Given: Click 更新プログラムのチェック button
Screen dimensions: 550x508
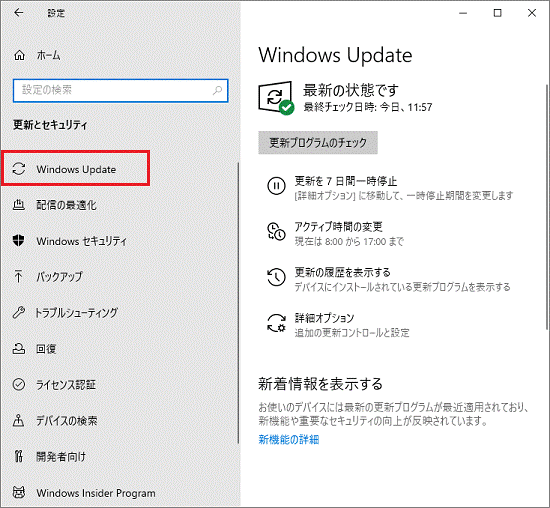Looking at the screenshot, I should pos(318,142).
